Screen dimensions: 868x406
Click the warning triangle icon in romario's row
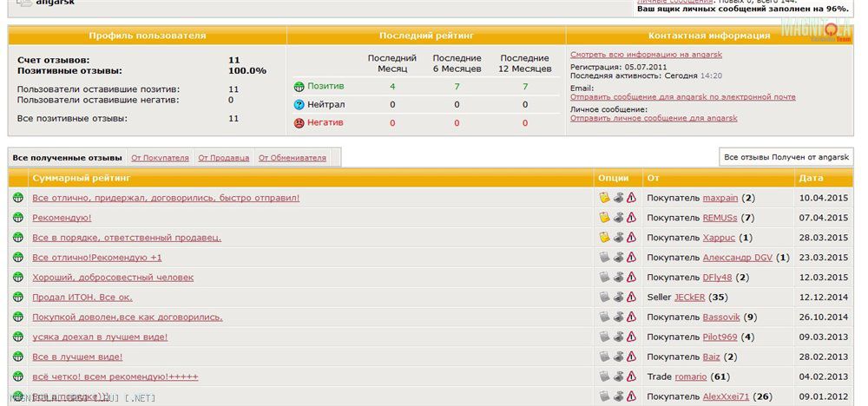click(632, 377)
